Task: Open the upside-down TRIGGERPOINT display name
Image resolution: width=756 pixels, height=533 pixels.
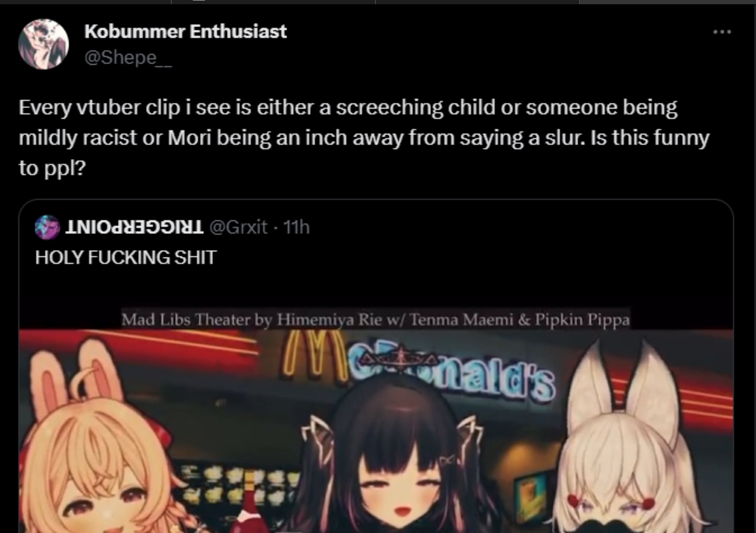Action: coord(134,227)
